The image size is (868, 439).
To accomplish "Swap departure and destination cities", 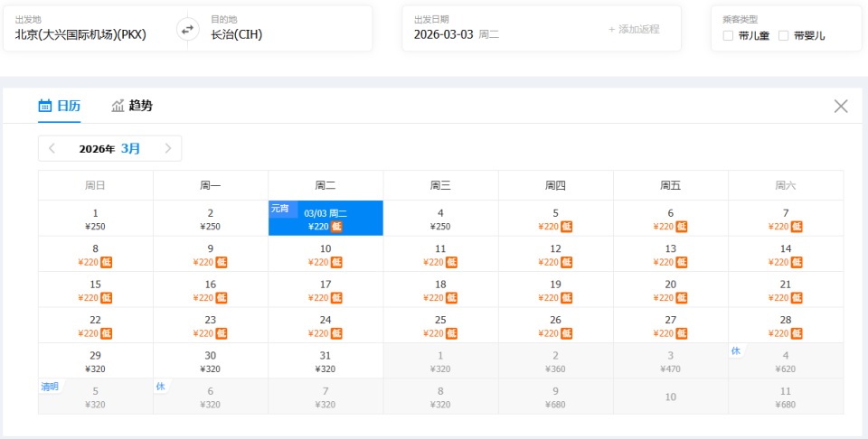I will pos(188,29).
